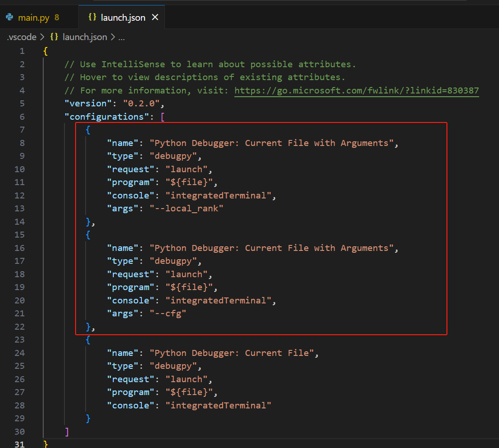Screen dimensions: 499x448
Task: Click the "--cfg" args value
Action: point(168,314)
